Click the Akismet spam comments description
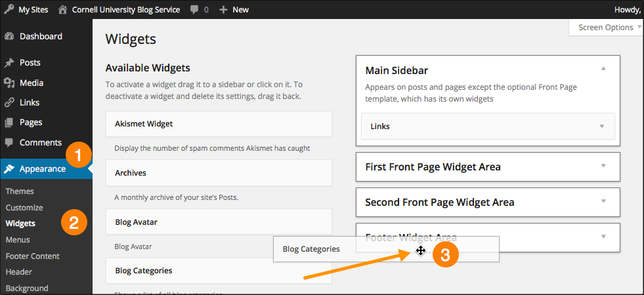This screenshot has width=644, height=295. click(x=212, y=148)
